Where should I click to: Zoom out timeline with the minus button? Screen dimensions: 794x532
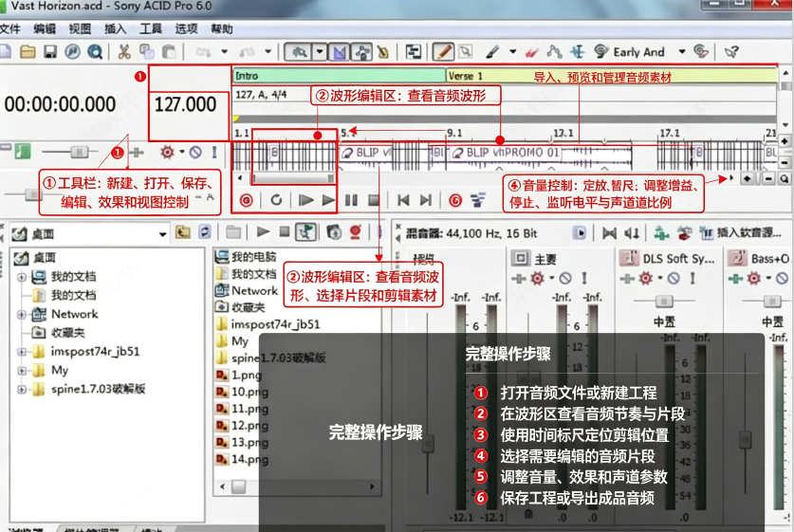[x=768, y=178]
